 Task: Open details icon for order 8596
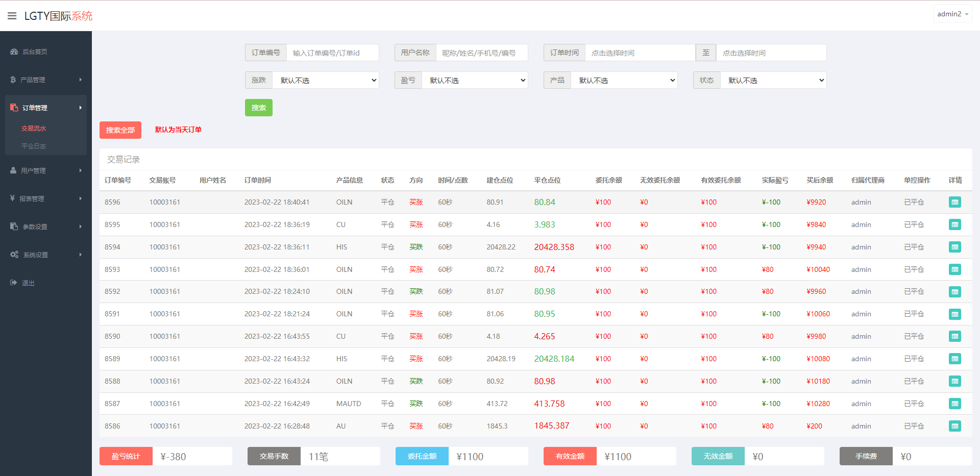click(x=954, y=202)
